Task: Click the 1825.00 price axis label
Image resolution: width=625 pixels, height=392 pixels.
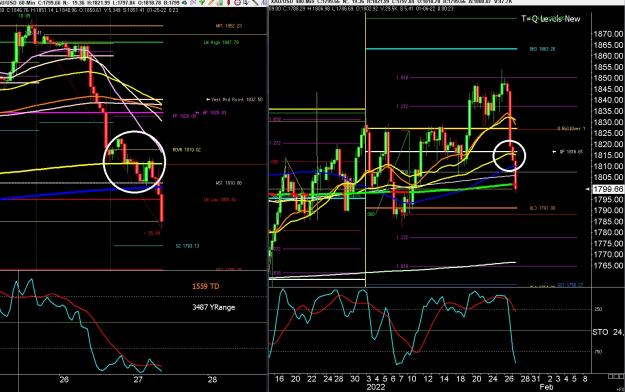Action: click(x=608, y=133)
